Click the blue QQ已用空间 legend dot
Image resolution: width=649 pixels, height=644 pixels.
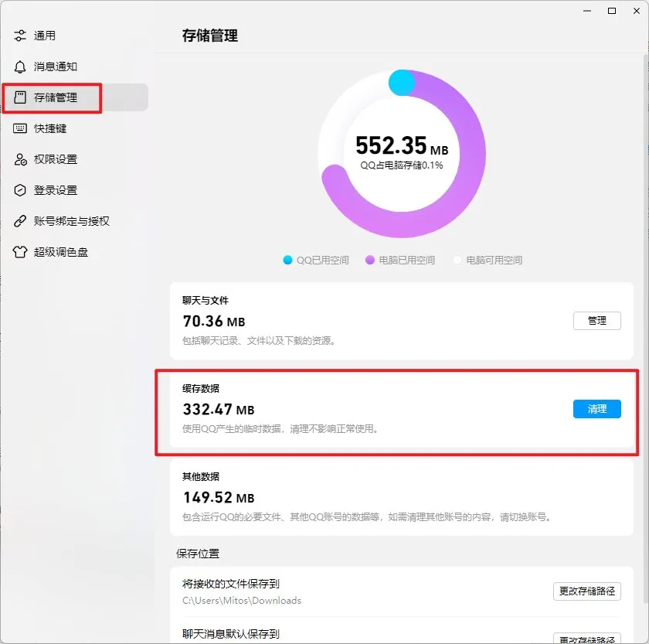[x=287, y=260]
